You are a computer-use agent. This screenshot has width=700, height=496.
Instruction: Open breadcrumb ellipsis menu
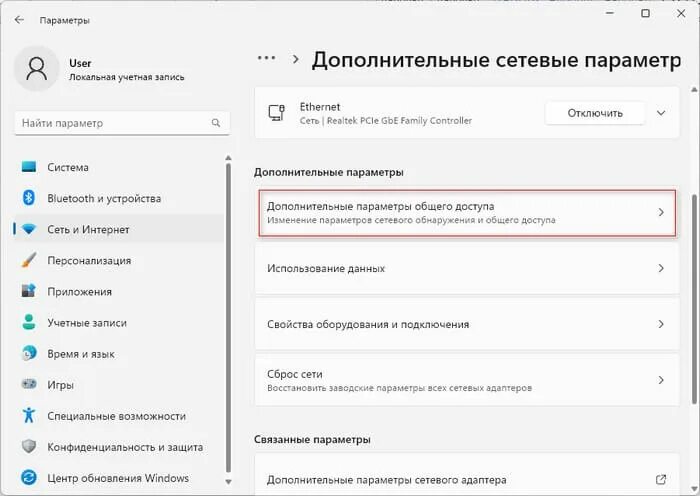point(267,58)
